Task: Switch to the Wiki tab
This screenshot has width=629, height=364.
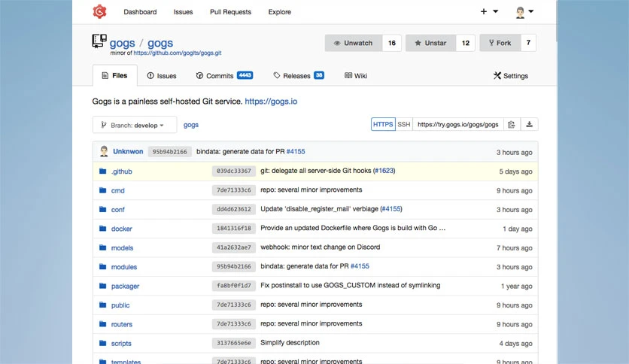Action: coord(356,76)
